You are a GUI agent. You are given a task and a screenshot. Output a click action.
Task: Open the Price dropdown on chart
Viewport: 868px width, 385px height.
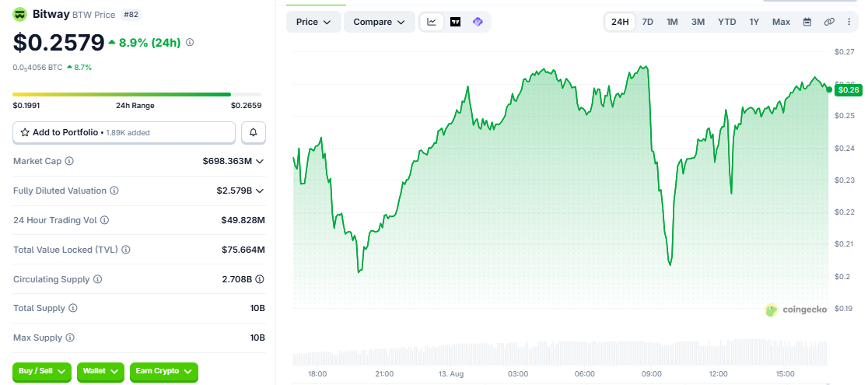[x=313, y=22]
